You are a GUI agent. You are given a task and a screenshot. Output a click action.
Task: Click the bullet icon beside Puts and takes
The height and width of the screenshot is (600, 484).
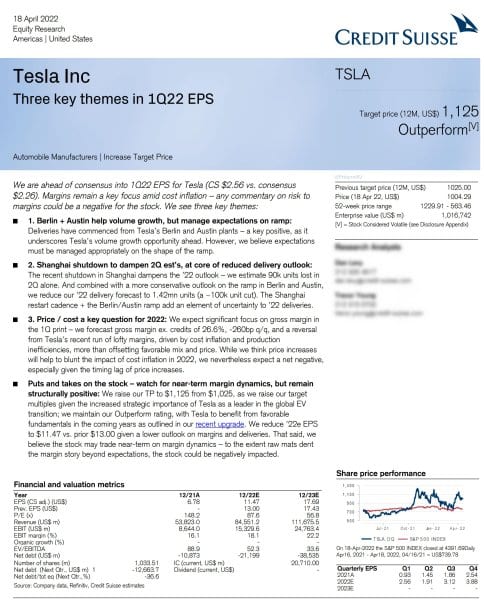click(16, 384)
